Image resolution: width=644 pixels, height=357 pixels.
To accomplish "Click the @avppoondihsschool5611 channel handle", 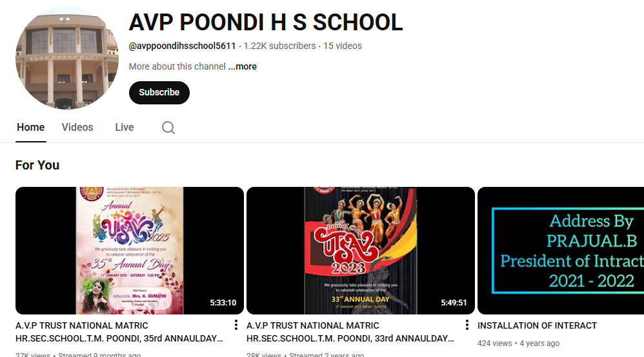I will pyautogui.click(x=183, y=46).
